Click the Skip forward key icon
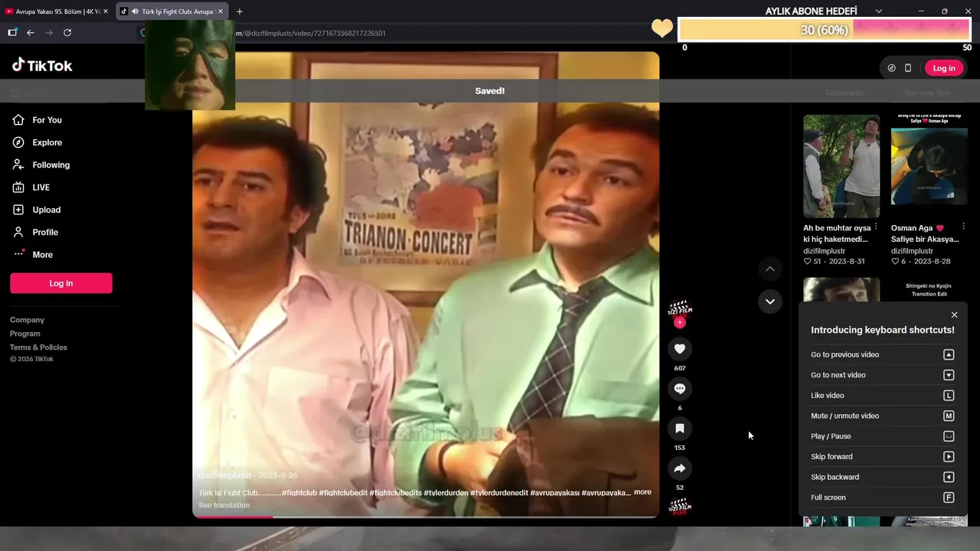 pyautogui.click(x=949, y=457)
